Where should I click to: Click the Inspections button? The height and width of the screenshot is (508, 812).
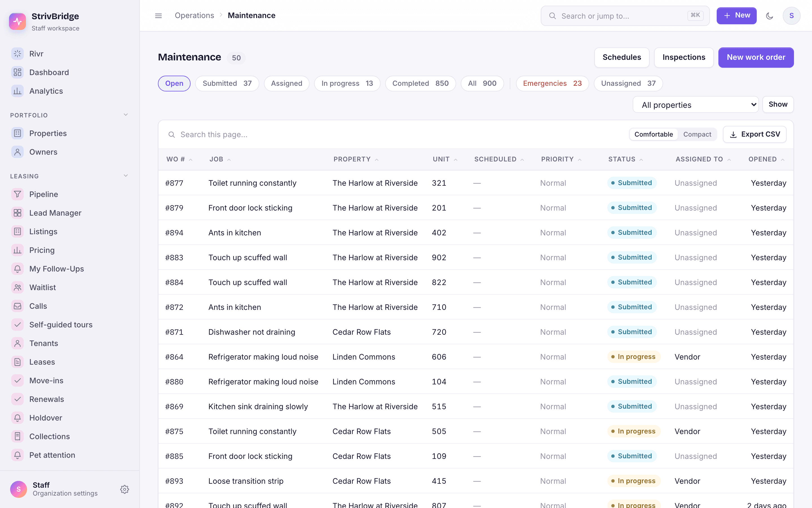coord(684,58)
